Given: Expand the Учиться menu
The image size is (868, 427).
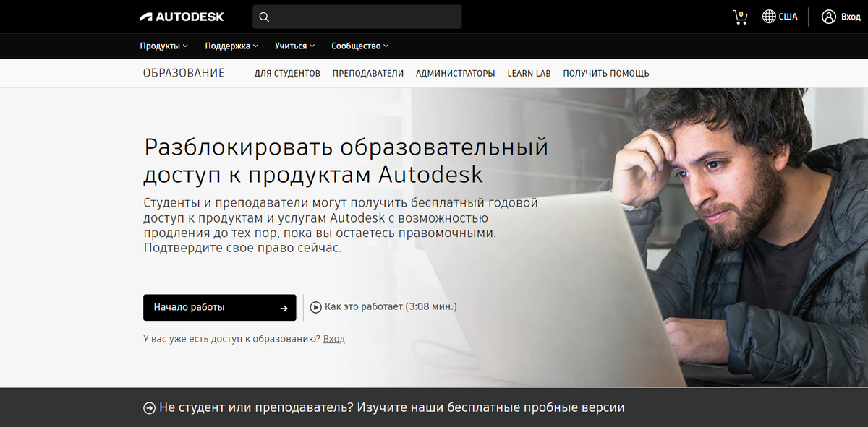Looking at the screenshot, I should 294,46.
